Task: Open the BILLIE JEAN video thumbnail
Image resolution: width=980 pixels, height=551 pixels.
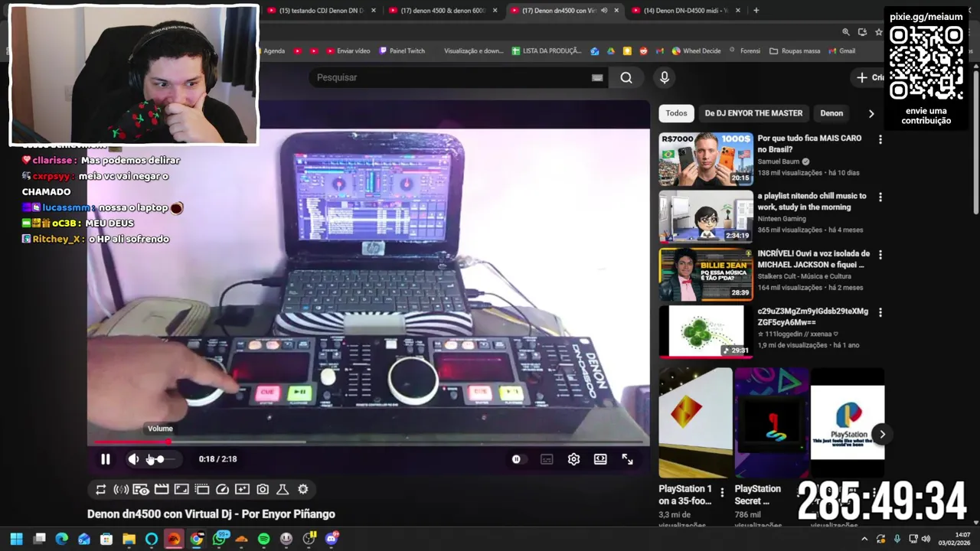Action: point(706,275)
